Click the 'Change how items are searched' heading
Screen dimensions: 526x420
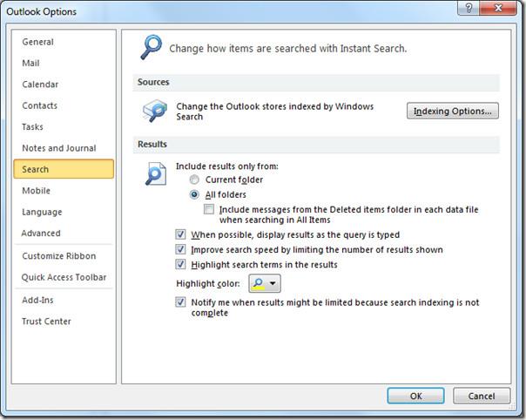(288, 48)
